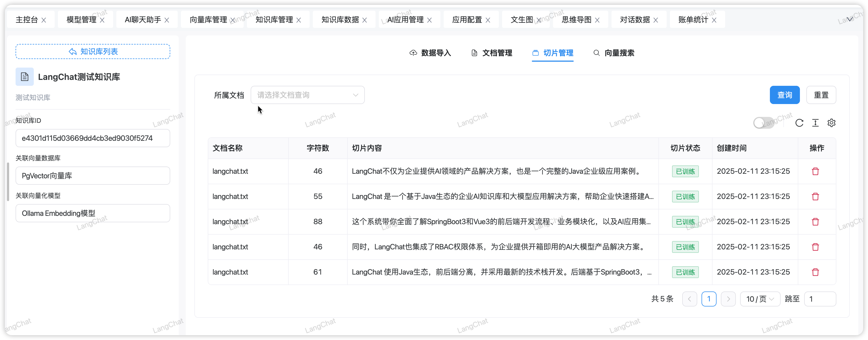Close the 账单统计 tab
The width and height of the screenshot is (868, 340).
(714, 20)
